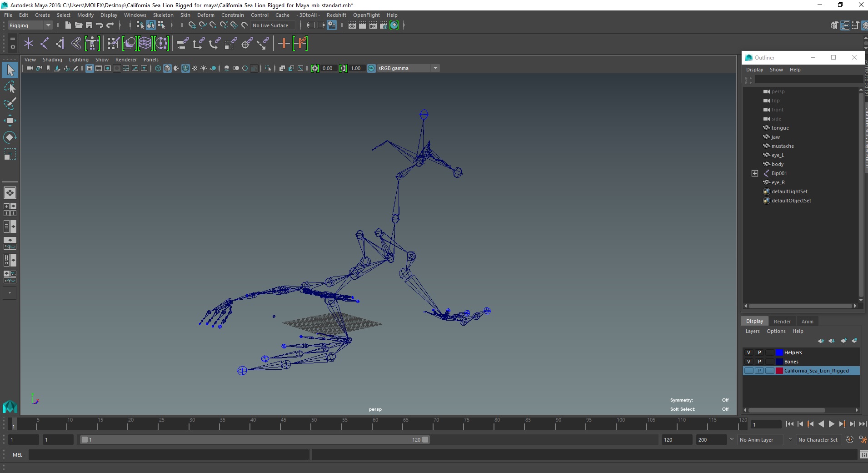Click the red California_Sea_Lion_Rigged color swatch
Screen dimensions: 868x473
coord(779,371)
